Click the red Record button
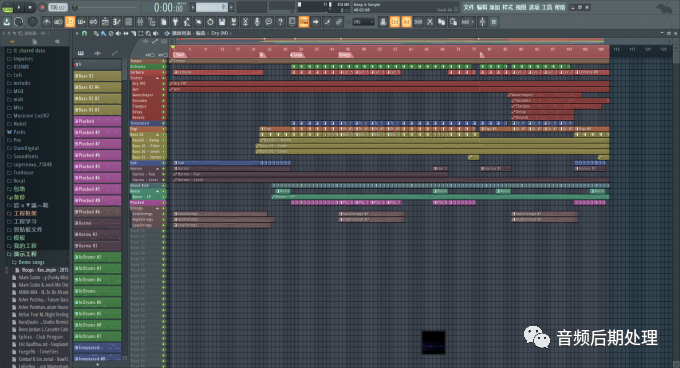The height and width of the screenshot is (368, 680). click(42, 7)
